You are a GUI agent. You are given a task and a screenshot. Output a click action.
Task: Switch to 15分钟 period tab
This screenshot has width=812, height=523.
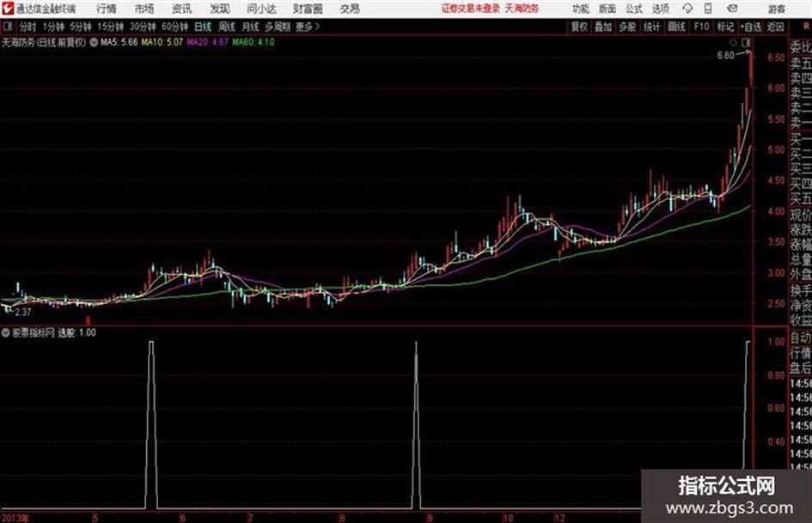point(110,27)
